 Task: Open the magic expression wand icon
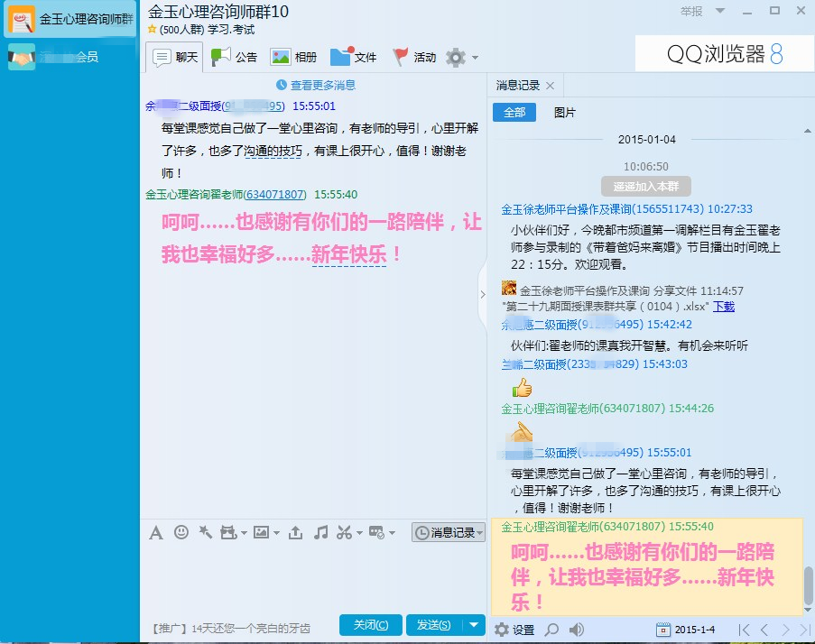click(x=205, y=533)
